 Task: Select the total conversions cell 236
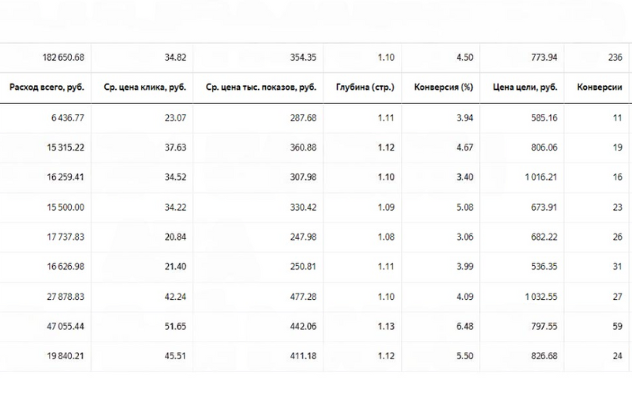click(613, 58)
